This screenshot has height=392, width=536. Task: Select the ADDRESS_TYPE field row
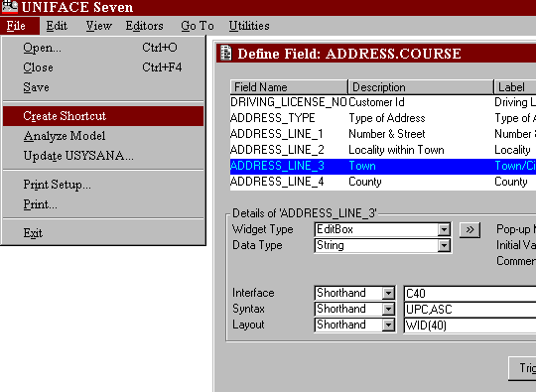click(383, 118)
